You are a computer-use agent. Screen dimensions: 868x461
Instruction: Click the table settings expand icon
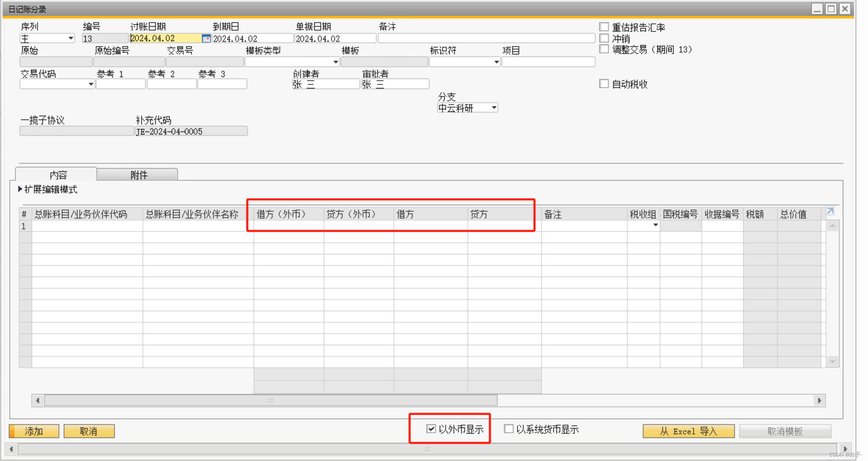(830, 212)
